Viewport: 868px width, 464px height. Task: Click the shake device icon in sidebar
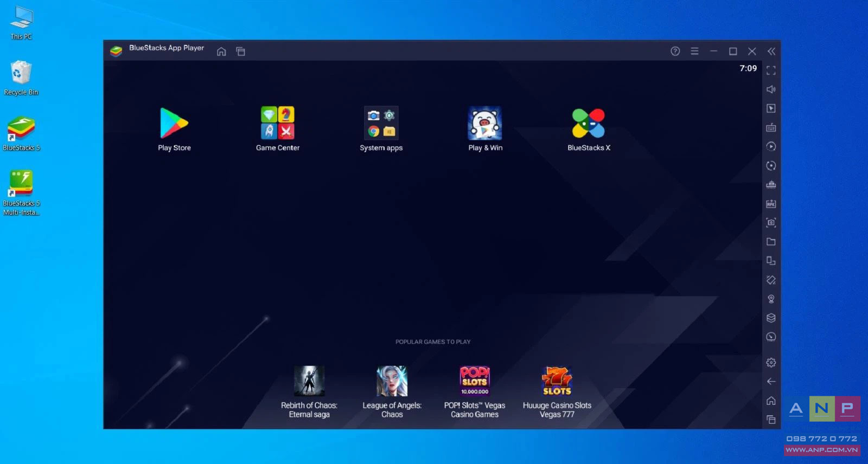771,280
